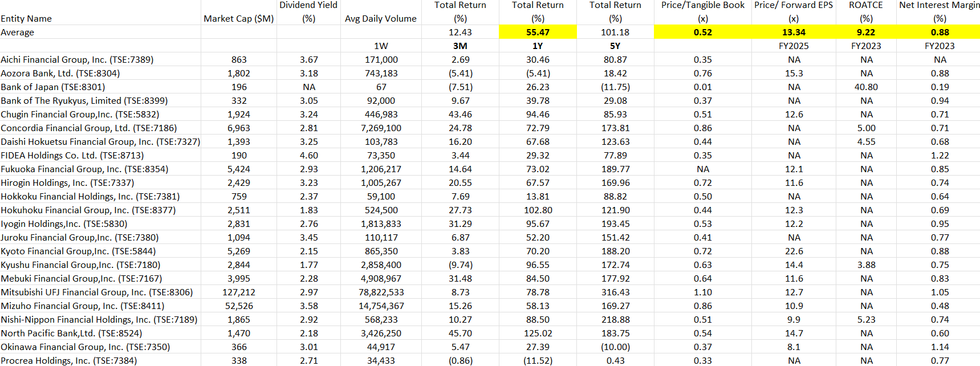Click Nishi-Nippon's ROATCE value 5.23

click(x=866, y=320)
